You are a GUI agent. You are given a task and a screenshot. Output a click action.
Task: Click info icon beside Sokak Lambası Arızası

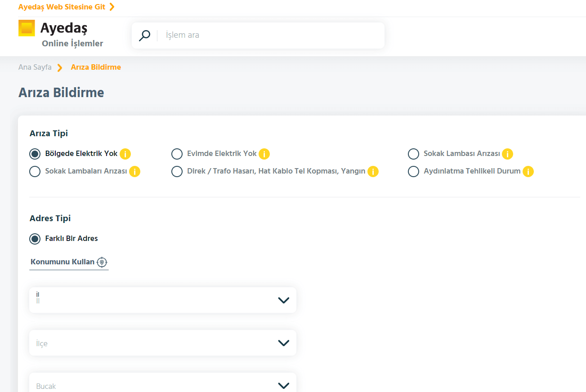pyautogui.click(x=507, y=154)
